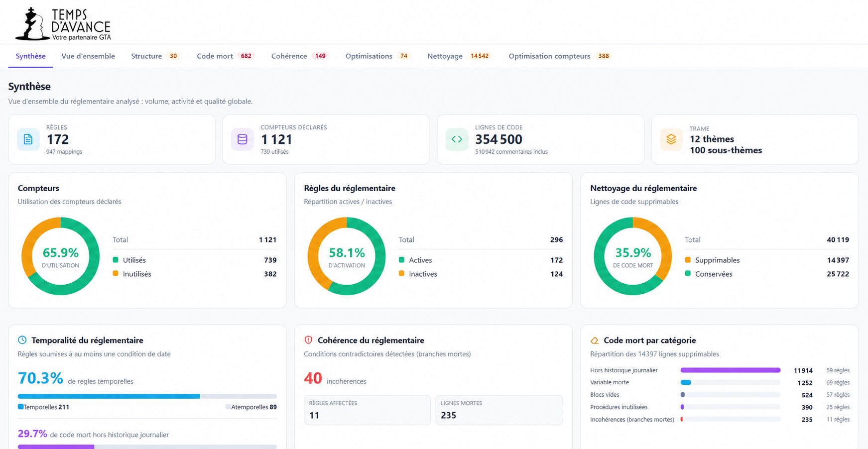Click the orange Inactives legend swatch
This screenshot has width=868, height=449.
[x=401, y=273]
